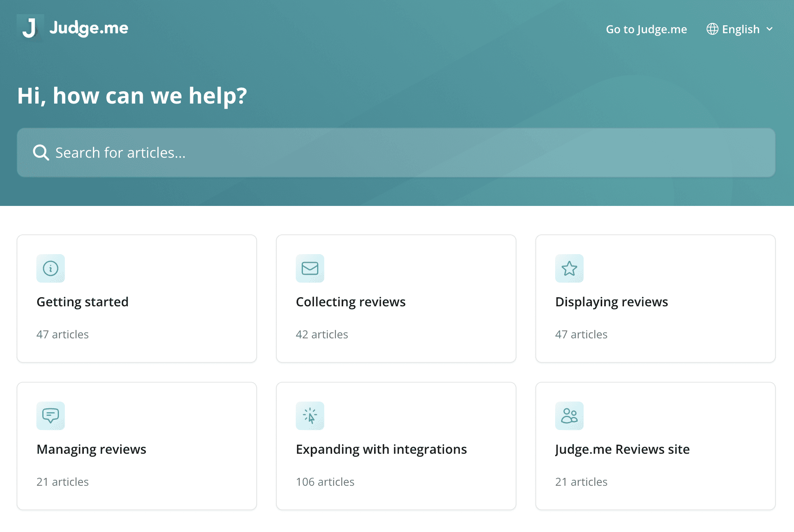Open Judge.me Reviews site title
794x532 pixels.
pyautogui.click(x=622, y=449)
